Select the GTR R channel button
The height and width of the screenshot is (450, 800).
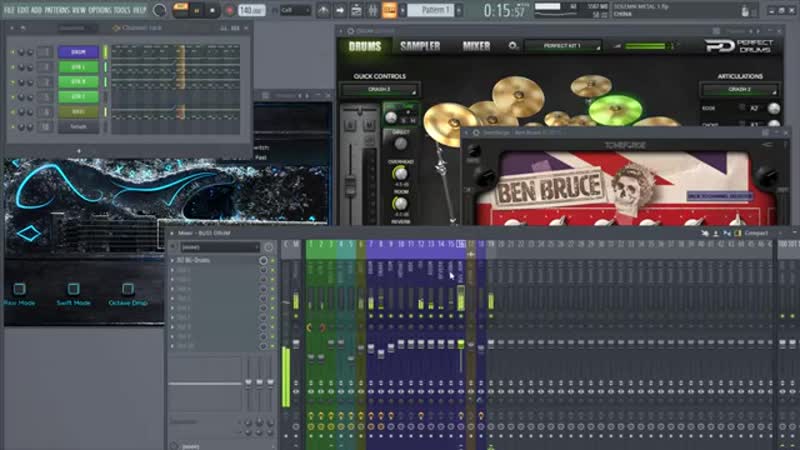(78, 82)
